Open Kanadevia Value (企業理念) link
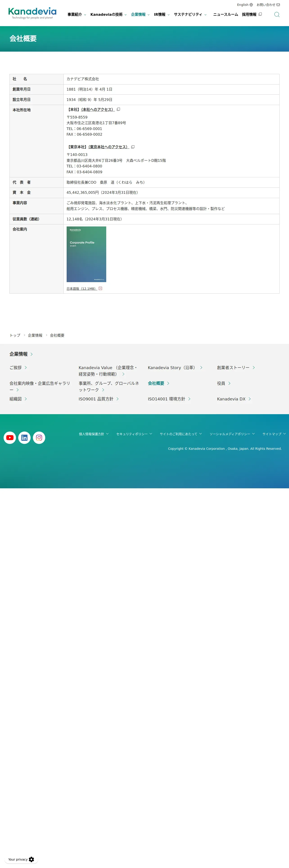Screen dimensions: 289x868 [x=108, y=371]
